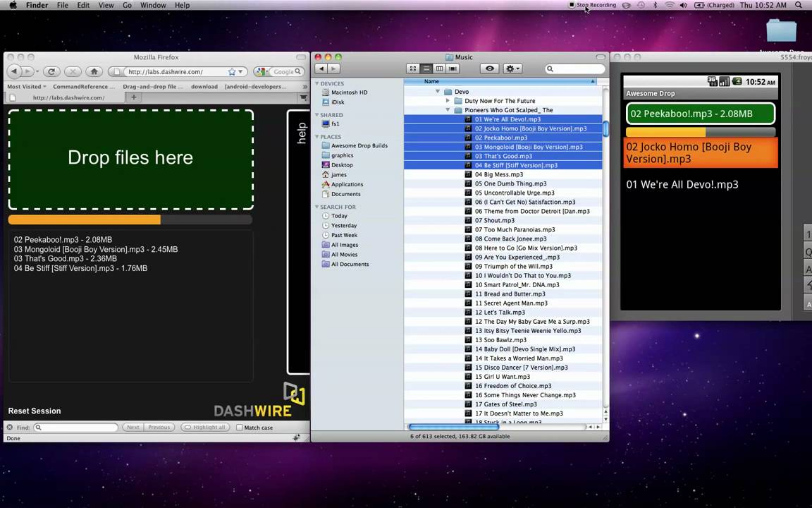Screen dimensions: 812x508
Task: Click Android emulator upload progress bar
Action: [700, 132]
